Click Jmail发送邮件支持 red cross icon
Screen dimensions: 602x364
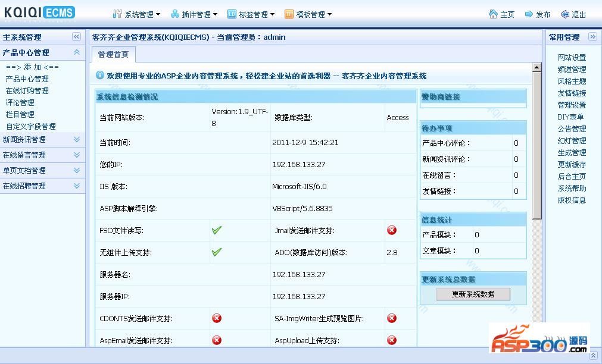coord(392,230)
